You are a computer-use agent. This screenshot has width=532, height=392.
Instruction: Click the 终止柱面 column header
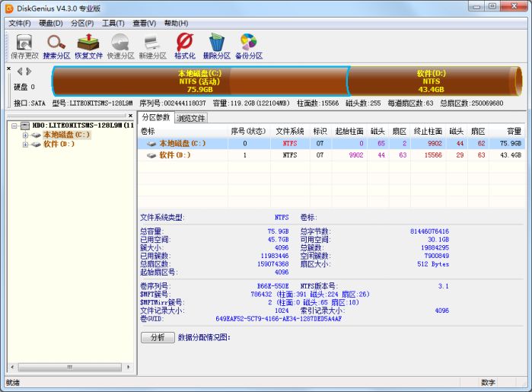coord(428,132)
